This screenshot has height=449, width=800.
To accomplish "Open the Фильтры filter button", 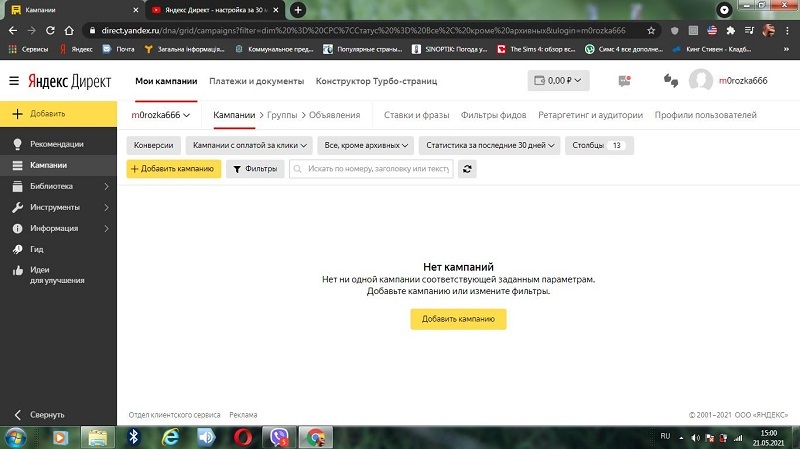I will (255, 169).
